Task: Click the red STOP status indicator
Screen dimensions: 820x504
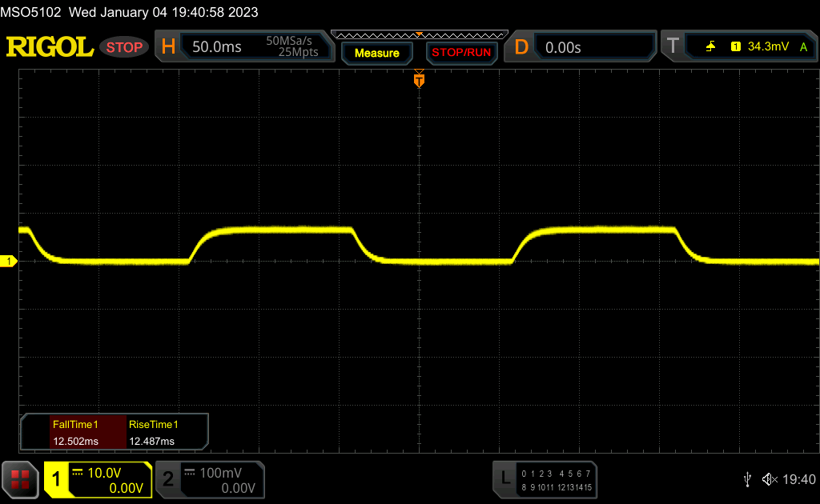Action: (124, 47)
